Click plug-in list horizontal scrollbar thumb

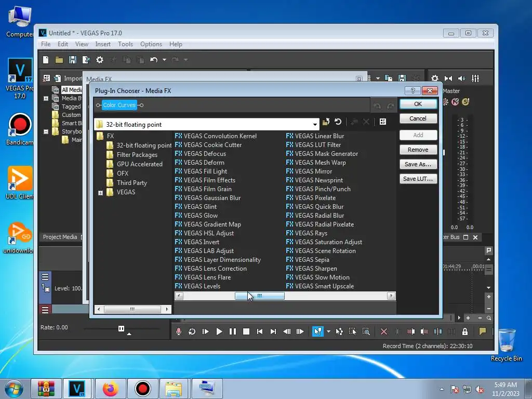pyautogui.click(x=260, y=296)
